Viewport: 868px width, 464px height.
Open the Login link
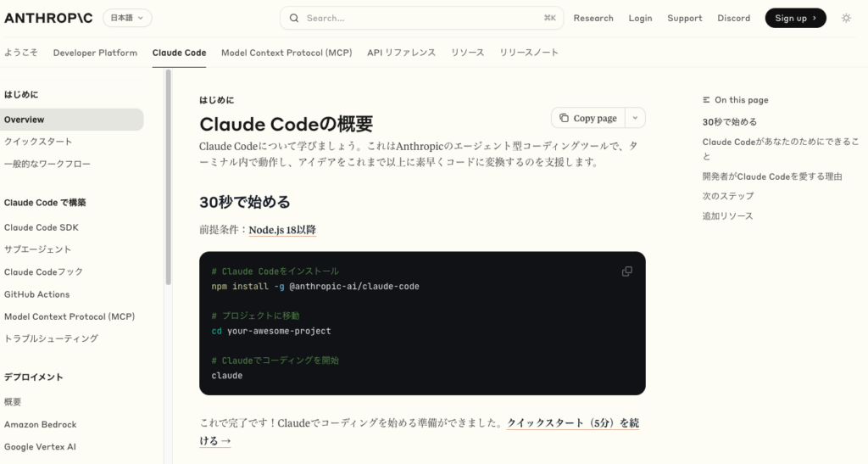point(640,19)
